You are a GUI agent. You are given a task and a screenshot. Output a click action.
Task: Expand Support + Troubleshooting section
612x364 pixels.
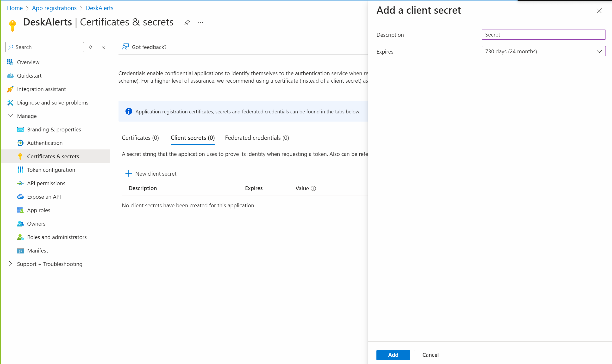pos(11,264)
